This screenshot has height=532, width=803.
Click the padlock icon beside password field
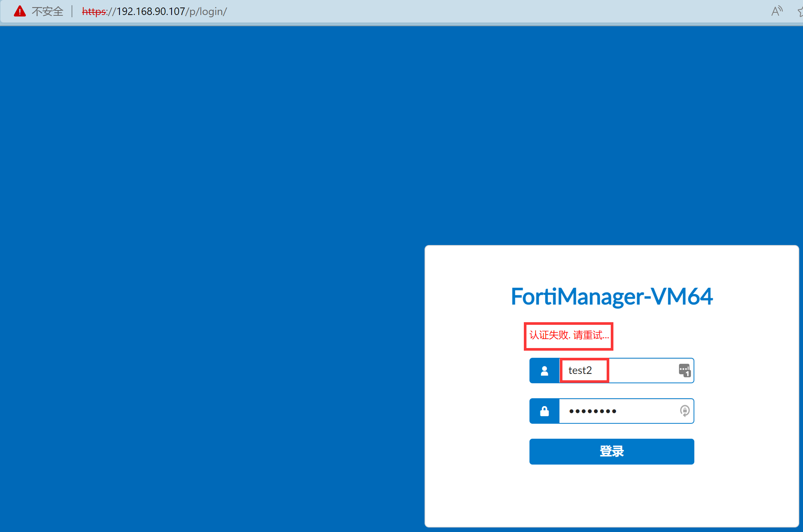coord(544,411)
